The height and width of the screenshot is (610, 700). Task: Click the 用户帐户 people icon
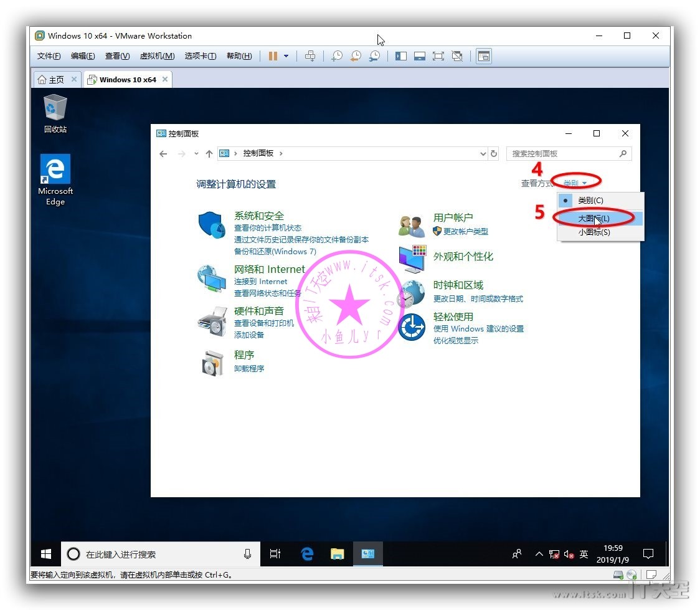click(411, 226)
